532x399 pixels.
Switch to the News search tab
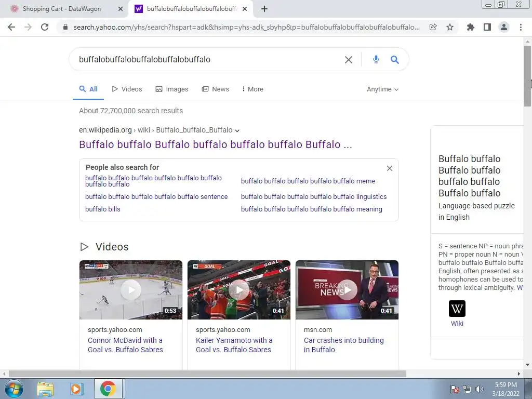tap(216, 89)
